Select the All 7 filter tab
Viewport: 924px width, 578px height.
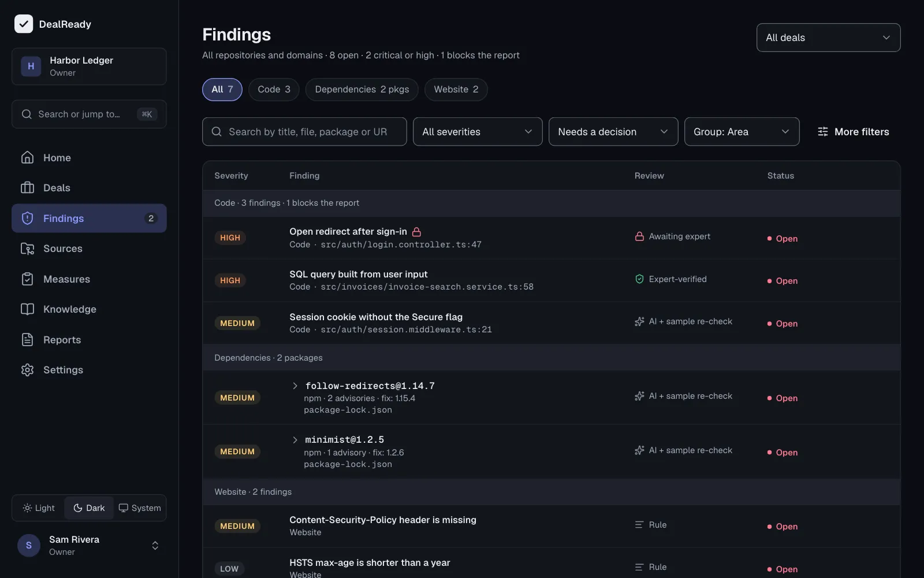222,90
